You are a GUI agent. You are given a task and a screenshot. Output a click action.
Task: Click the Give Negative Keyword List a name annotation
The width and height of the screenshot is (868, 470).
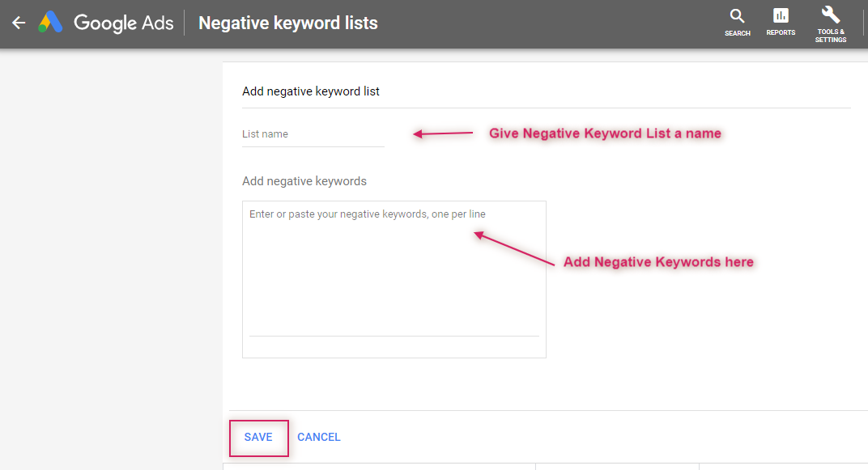[x=605, y=133]
